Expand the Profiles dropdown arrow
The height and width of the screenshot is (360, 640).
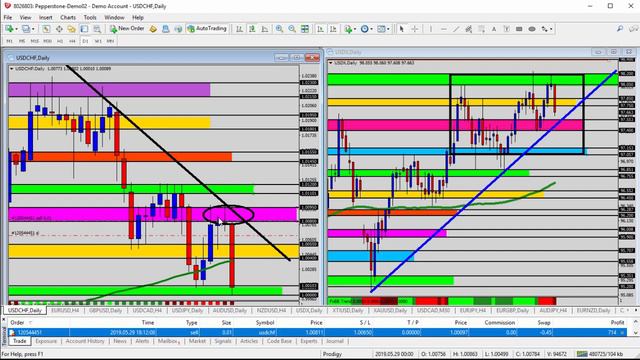point(33,29)
